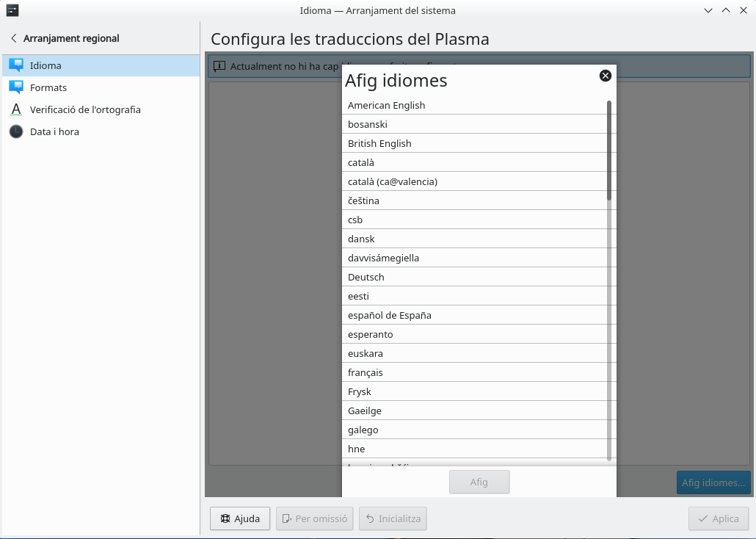Click the Idioma sidebar icon
Screen dimensions: 756x539
tap(16, 65)
